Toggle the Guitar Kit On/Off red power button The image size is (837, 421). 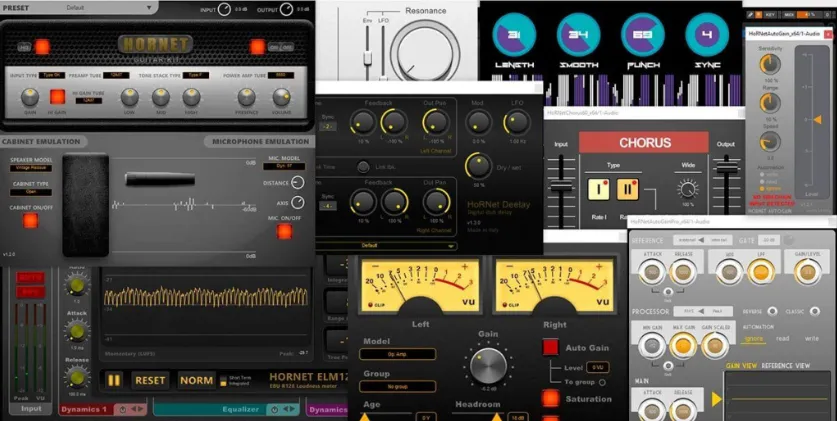point(257,47)
